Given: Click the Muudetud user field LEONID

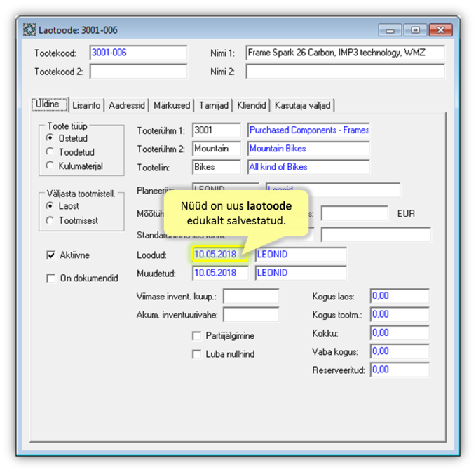Looking at the screenshot, I should point(301,273).
